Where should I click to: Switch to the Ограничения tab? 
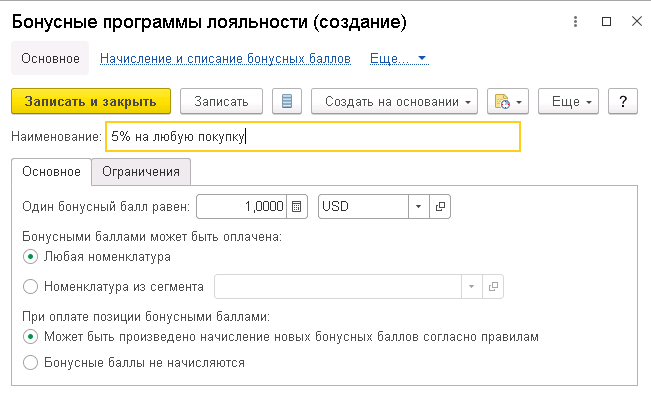point(141,171)
